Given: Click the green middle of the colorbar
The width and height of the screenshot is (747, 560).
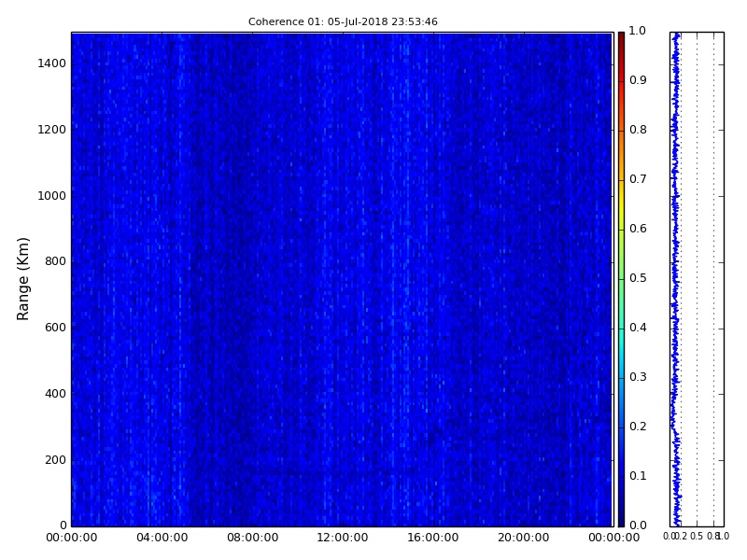Looking at the screenshot, I should pos(621,279).
